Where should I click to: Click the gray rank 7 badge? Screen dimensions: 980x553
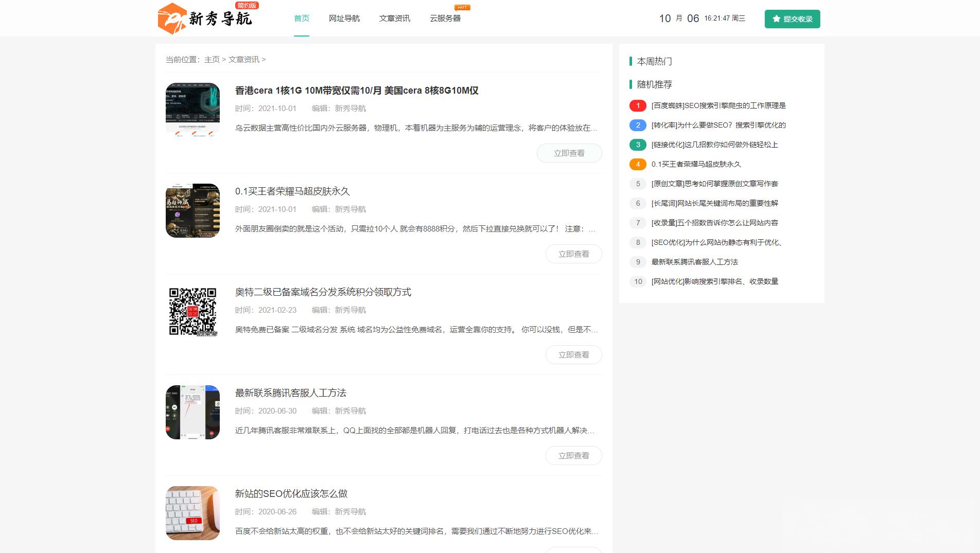click(x=638, y=223)
